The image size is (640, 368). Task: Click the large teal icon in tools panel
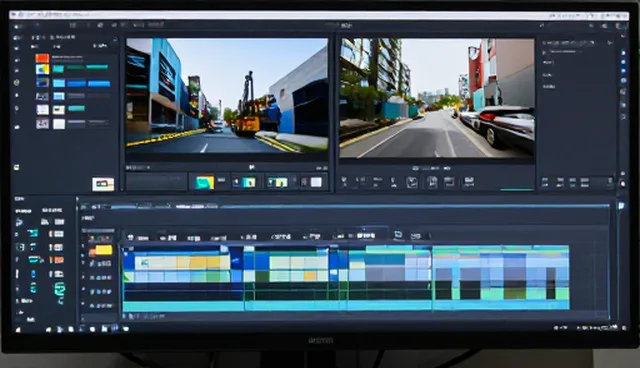(x=60, y=288)
